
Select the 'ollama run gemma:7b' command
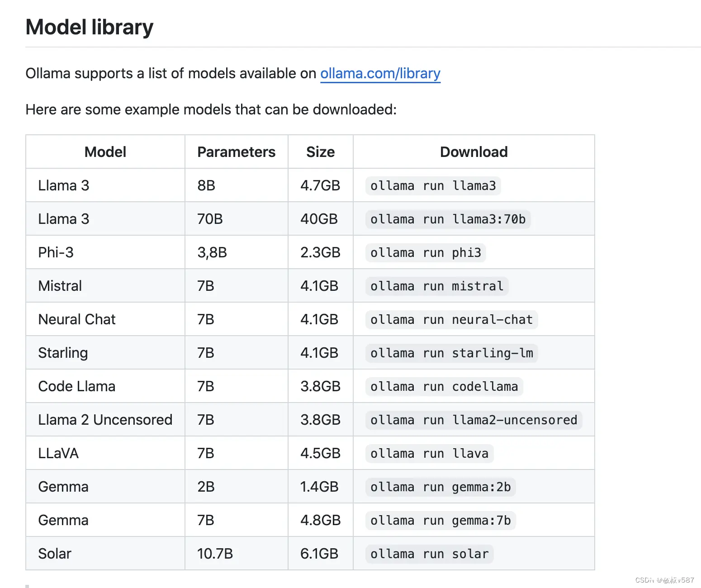tap(440, 521)
